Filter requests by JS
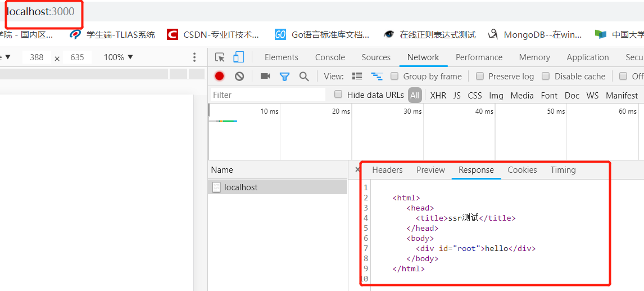The image size is (644, 291). pos(457,96)
